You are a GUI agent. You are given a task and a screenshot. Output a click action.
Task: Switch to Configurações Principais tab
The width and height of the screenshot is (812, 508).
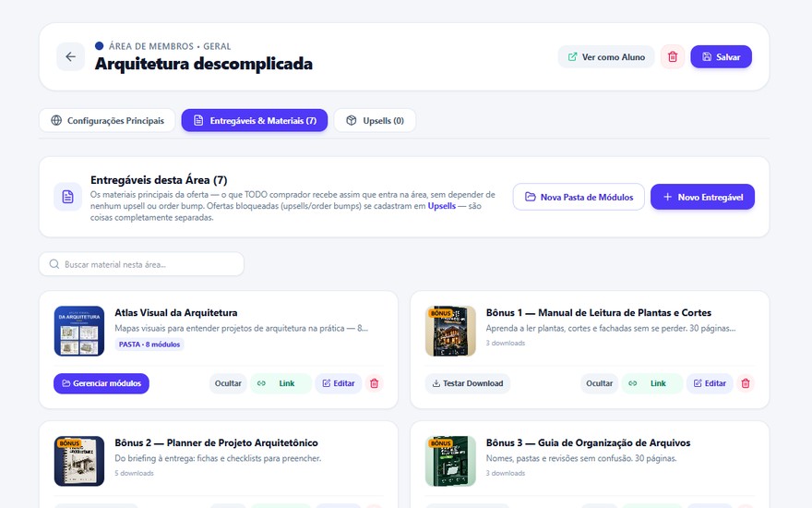click(x=107, y=120)
